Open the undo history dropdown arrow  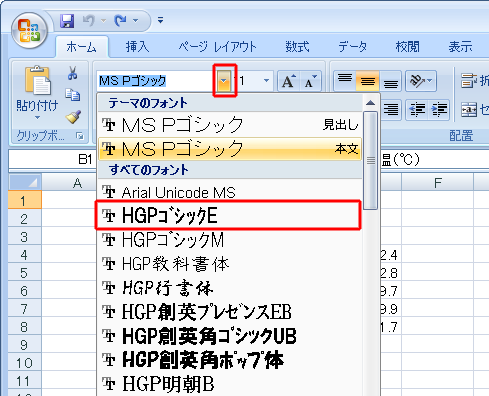pos(104,21)
